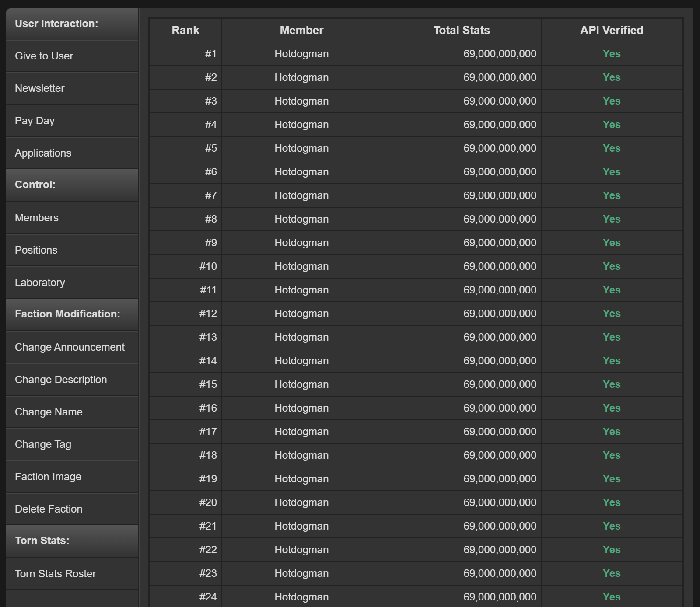Sort the table by Rank column
This screenshot has height=607, width=700.
185,30
